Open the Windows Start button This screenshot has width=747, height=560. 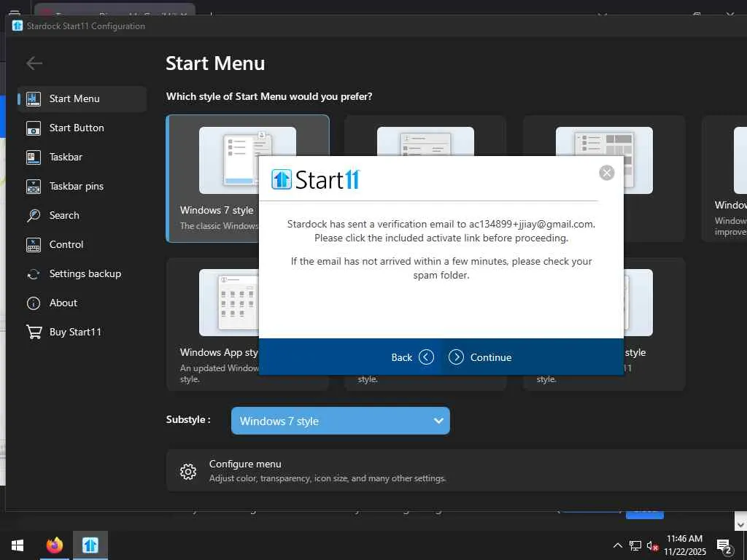click(18, 545)
